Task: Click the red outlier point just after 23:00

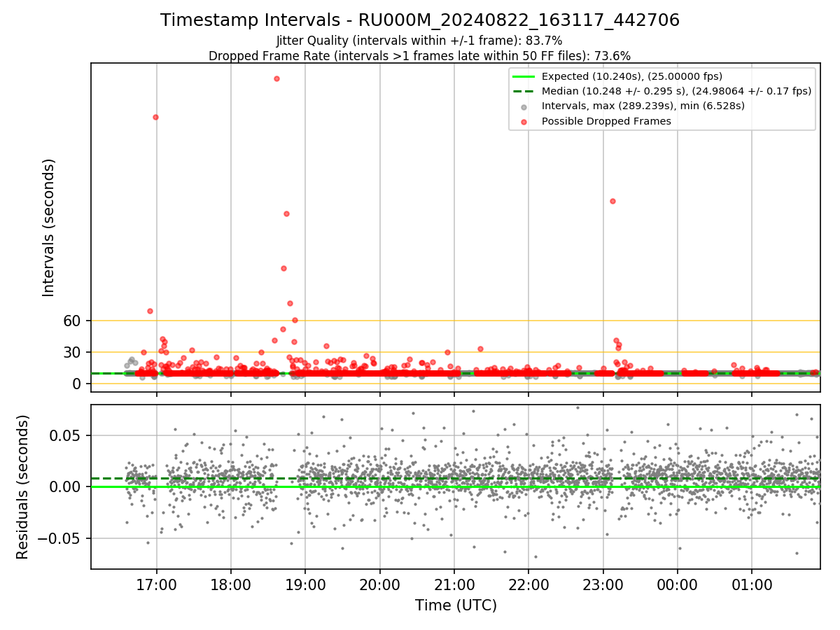Action: pyautogui.click(x=612, y=201)
